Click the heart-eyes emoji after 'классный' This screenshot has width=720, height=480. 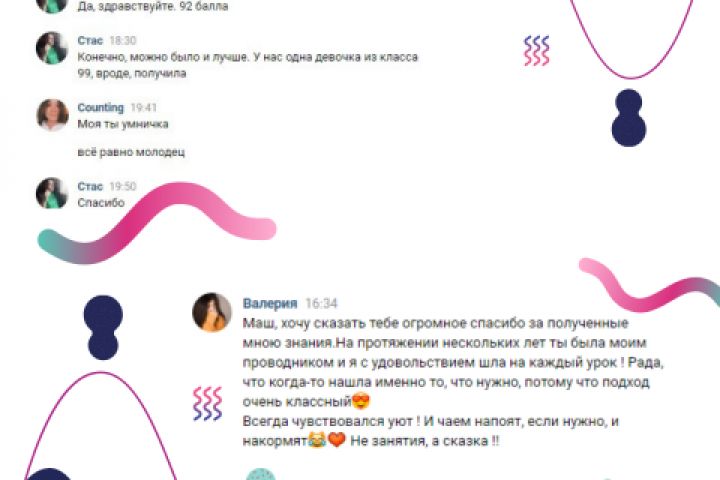click(361, 401)
